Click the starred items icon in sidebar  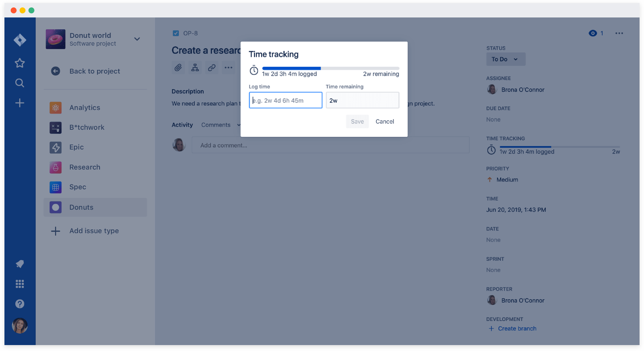[x=20, y=63]
